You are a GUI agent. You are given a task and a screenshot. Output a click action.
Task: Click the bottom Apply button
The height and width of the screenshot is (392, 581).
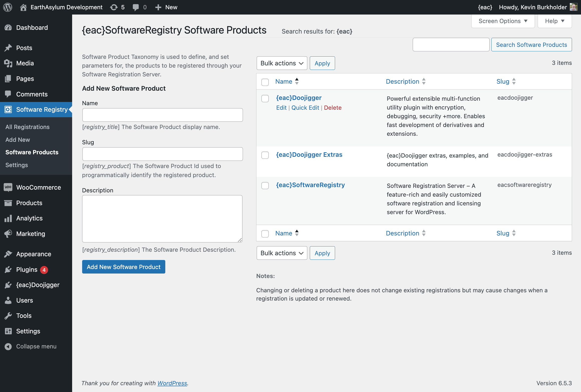322,253
